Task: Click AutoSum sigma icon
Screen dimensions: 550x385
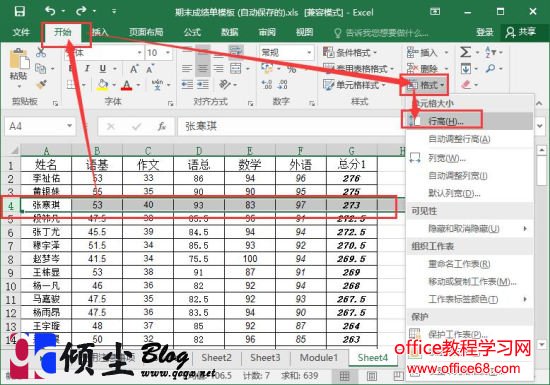Action: point(465,53)
